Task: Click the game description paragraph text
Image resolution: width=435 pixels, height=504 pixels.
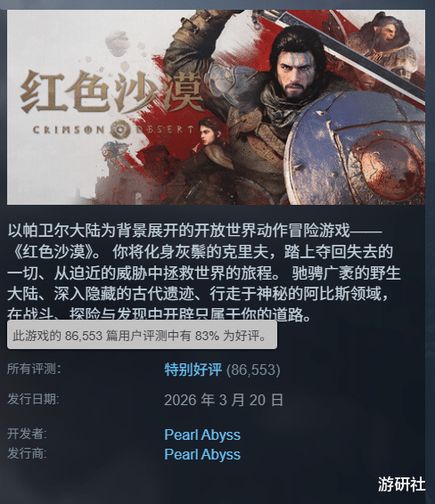Action: pyautogui.click(x=204, y=272)
